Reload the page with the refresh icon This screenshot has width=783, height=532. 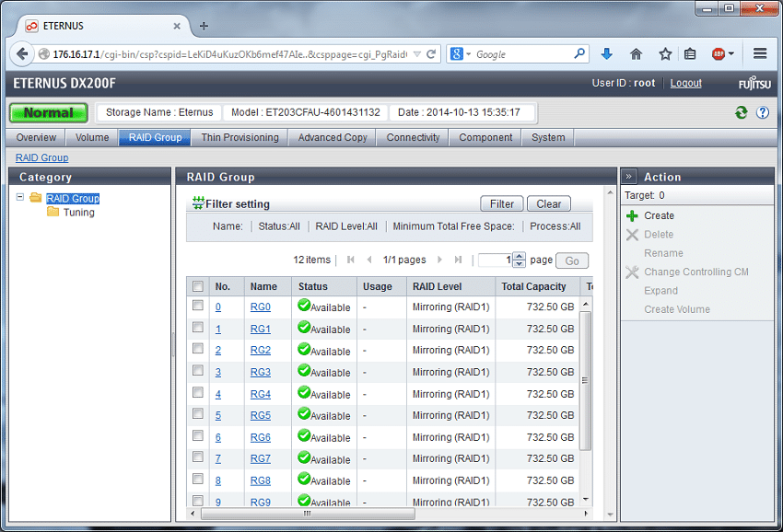point(431,54)
